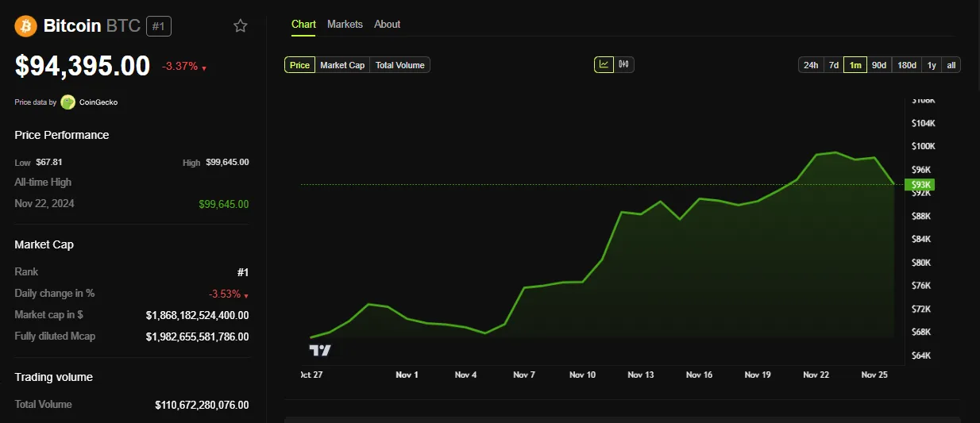Set chart range to 1y
This screenshot has height=423, width=980.
(931, 65)
